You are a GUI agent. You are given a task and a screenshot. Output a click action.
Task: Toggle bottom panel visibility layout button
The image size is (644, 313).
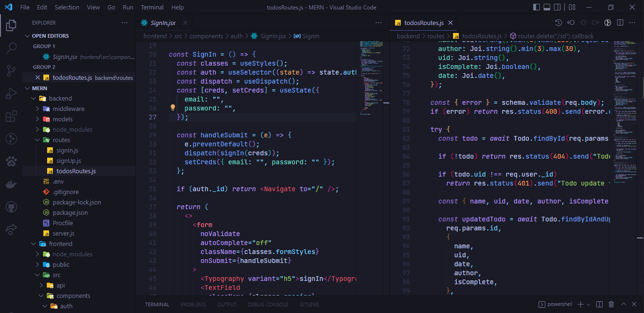547,8
